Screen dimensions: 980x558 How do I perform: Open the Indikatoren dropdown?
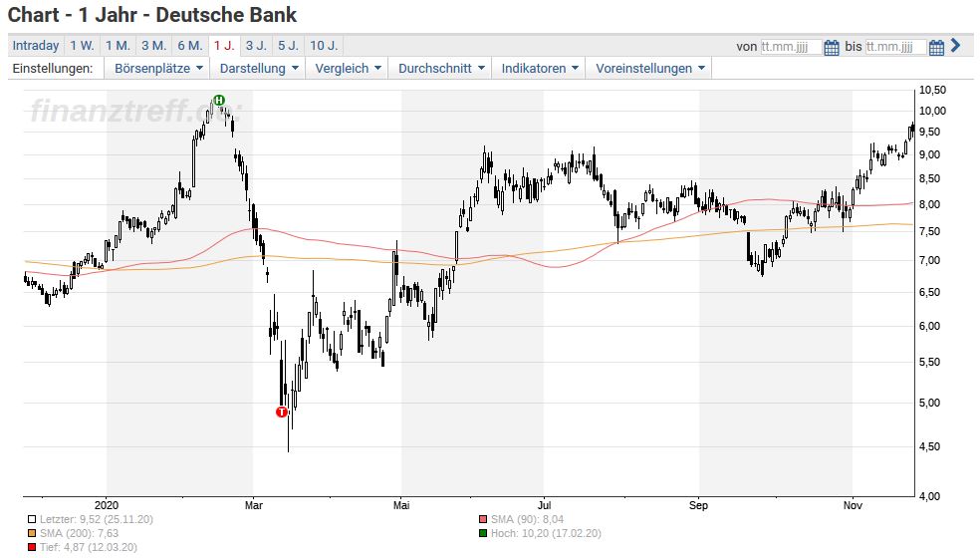click(540, 68)
